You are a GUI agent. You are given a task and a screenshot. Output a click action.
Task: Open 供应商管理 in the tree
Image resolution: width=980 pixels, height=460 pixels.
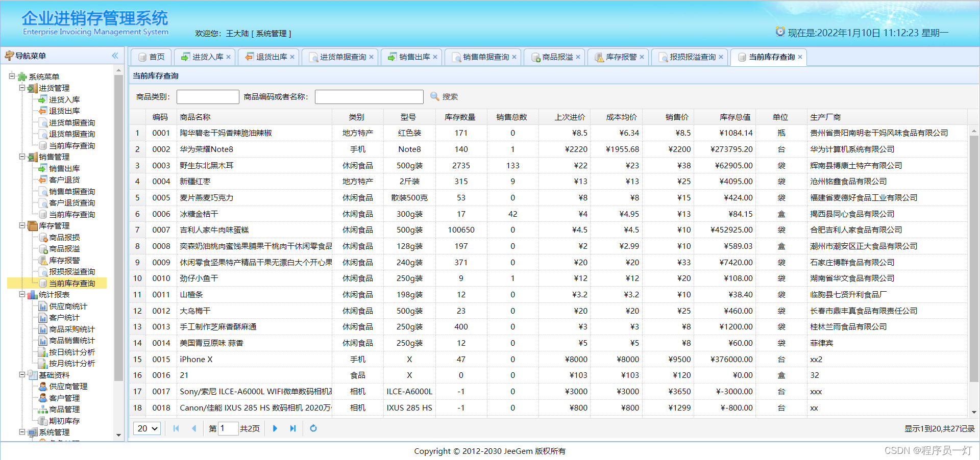pos(68,386)
